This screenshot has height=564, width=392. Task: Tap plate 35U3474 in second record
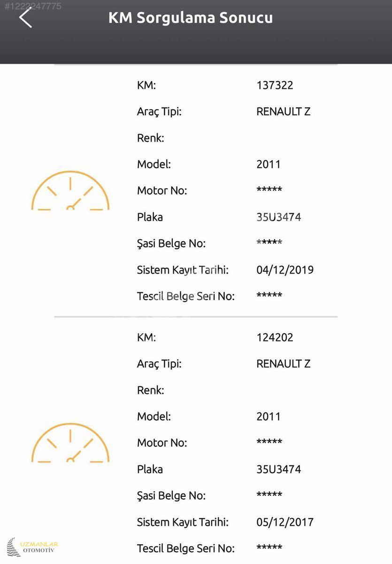click(278, 469)
